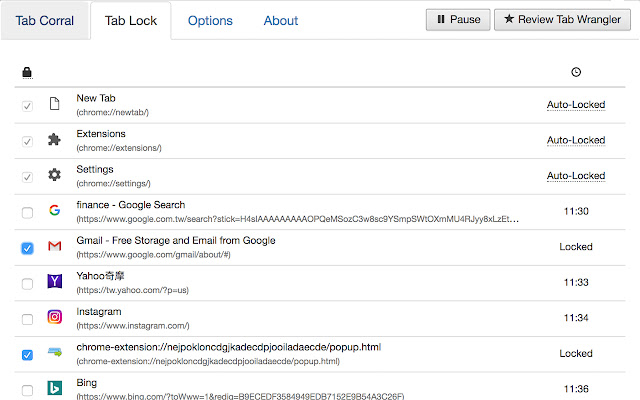
Task: Uncheck the Gmail tab lock checkbox
Action: coord(27,247)
